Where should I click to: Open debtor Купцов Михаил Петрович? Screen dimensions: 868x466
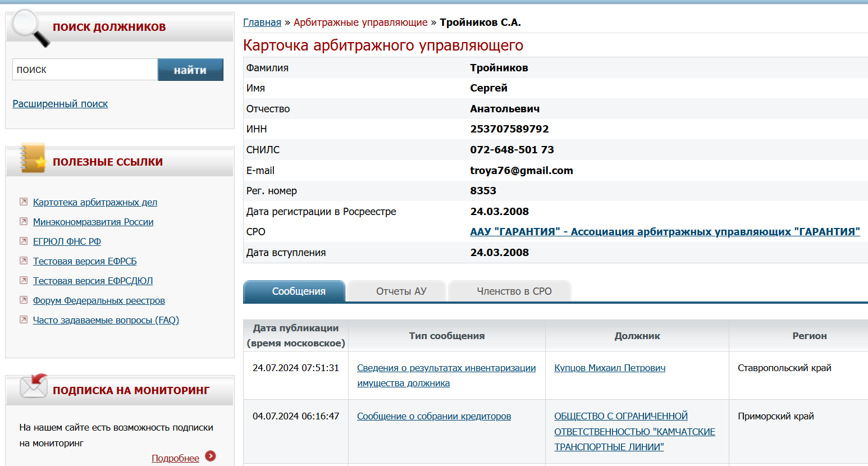610,368
